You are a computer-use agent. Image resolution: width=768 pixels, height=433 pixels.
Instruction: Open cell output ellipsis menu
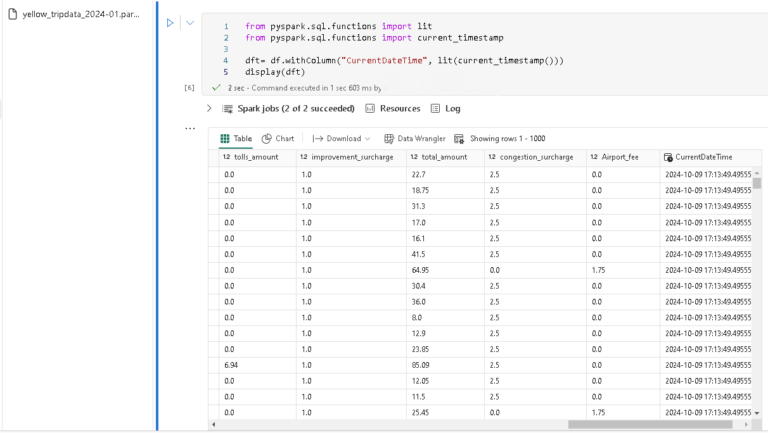(190, 128)
